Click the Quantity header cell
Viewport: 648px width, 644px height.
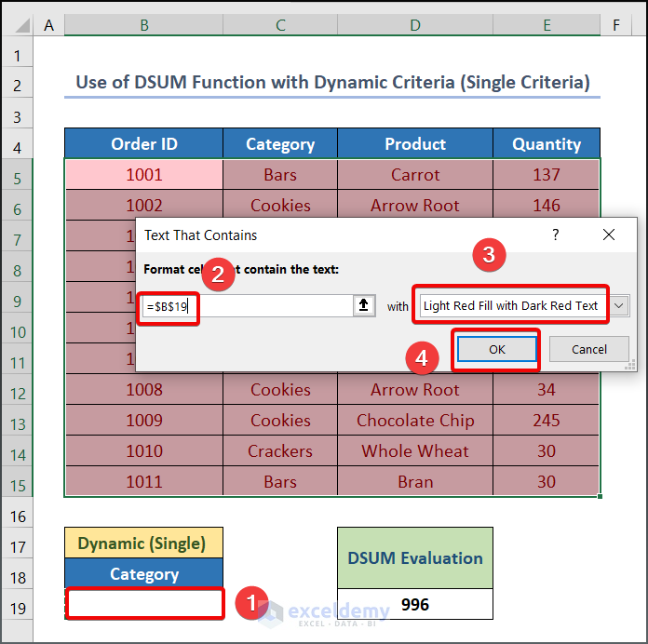pos(547,143)
